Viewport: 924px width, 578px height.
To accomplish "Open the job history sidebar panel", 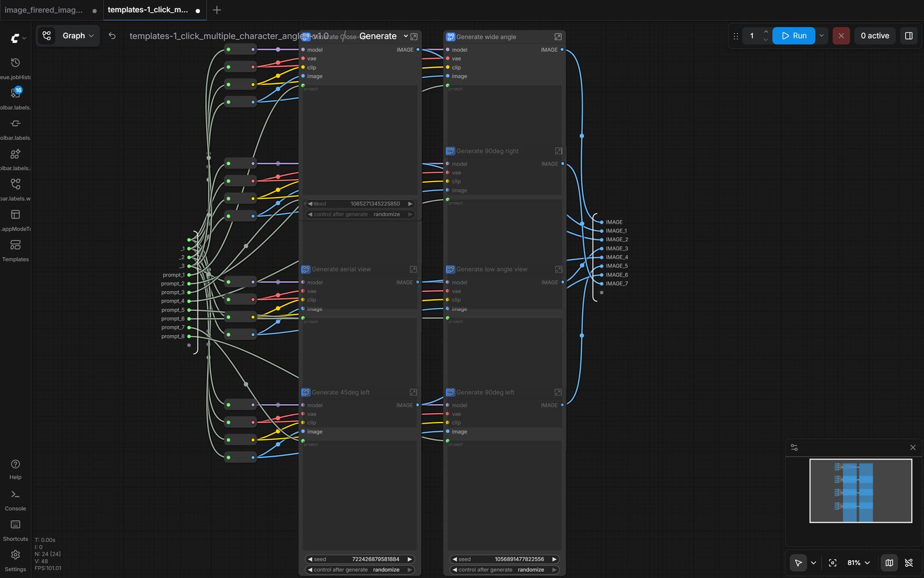I will pyautogui.click(x=16, y=63).
